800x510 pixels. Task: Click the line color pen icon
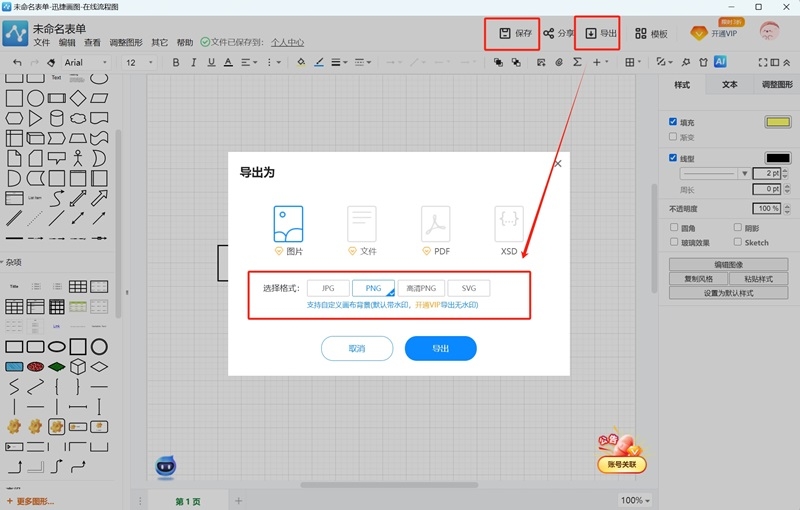click(x=319, y=62)
